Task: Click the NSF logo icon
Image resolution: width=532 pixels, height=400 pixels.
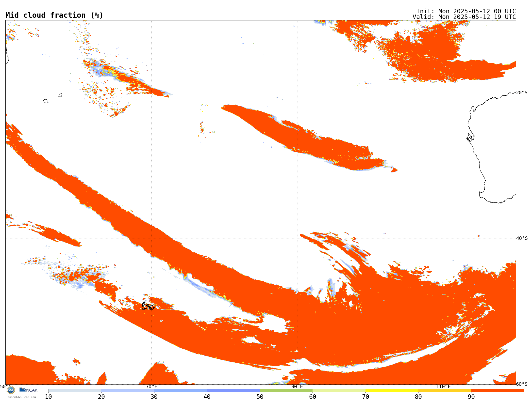Action: [11, 390]
